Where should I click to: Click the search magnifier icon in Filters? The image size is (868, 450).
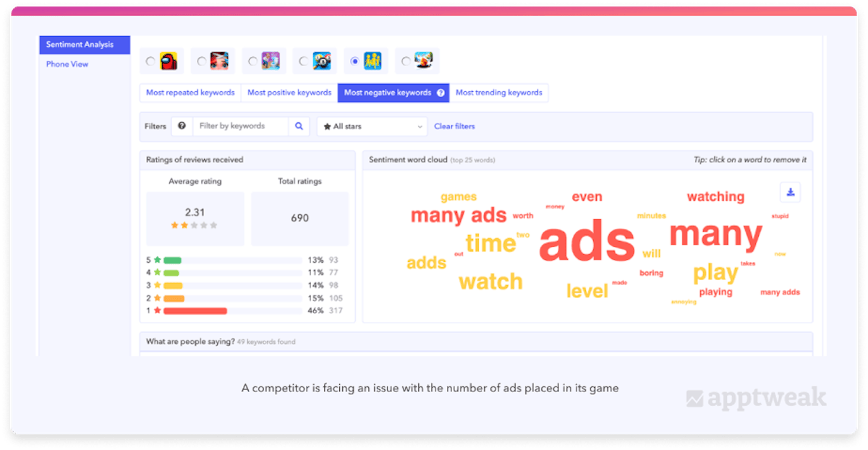click(x=299, y=126)
